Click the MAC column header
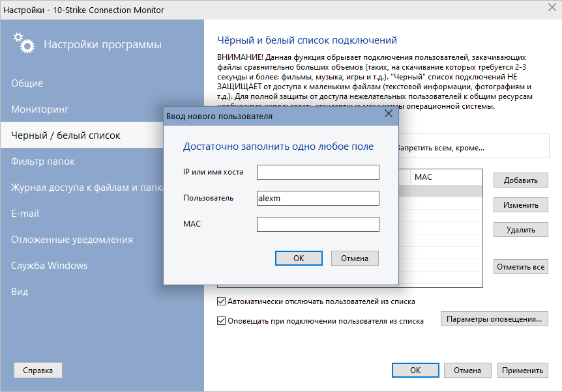The width and height of the screenshot is (562, 392). click(x=446, y=177)
